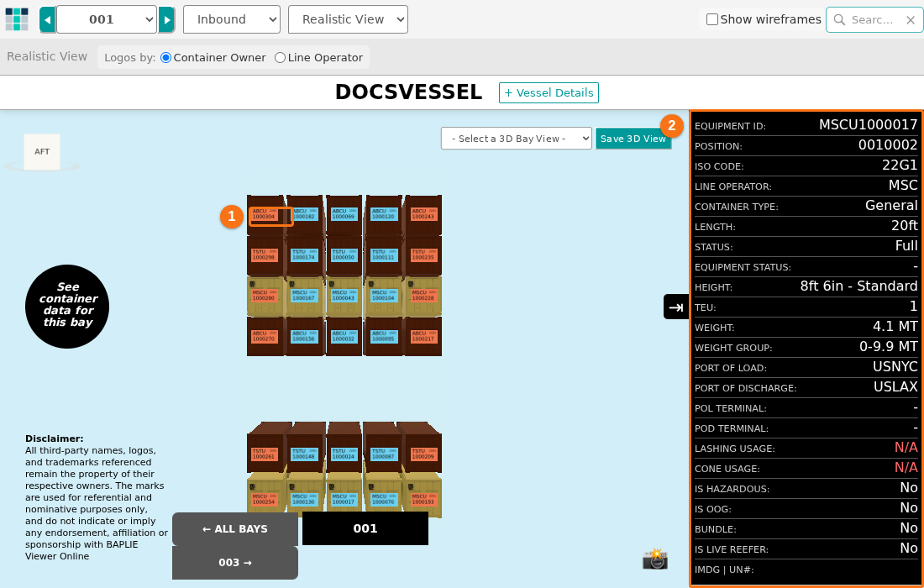Choose Container Owner logos radio
The width and height of the screenshot is (924, 588).
click(165, 57)
